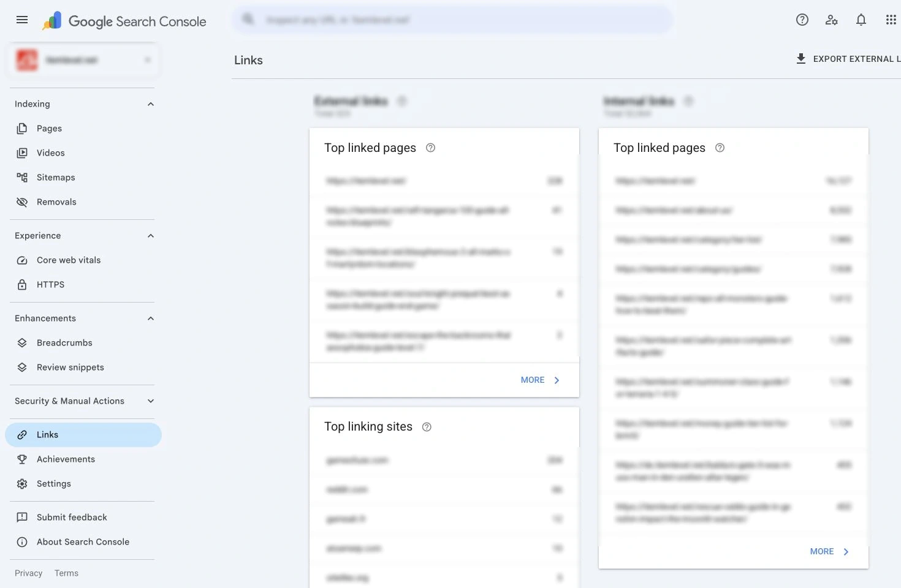The width and height of the screenshot is (901, 588).
Task: Open the Help icon in header
Action: [x=802, y=20]
